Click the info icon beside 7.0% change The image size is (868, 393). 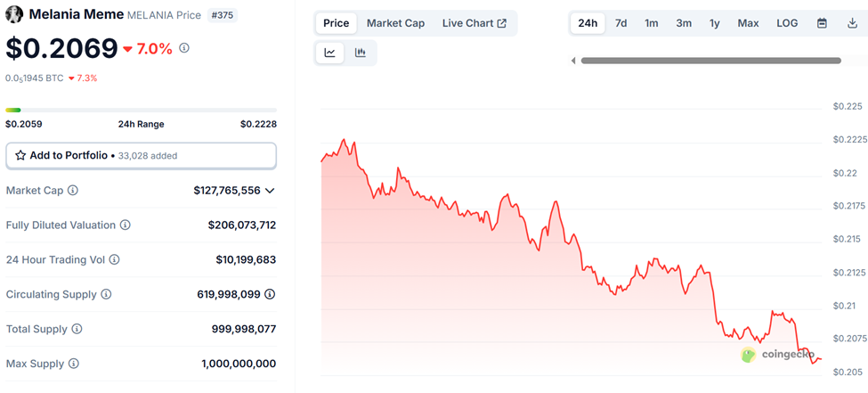coord(184,48)
